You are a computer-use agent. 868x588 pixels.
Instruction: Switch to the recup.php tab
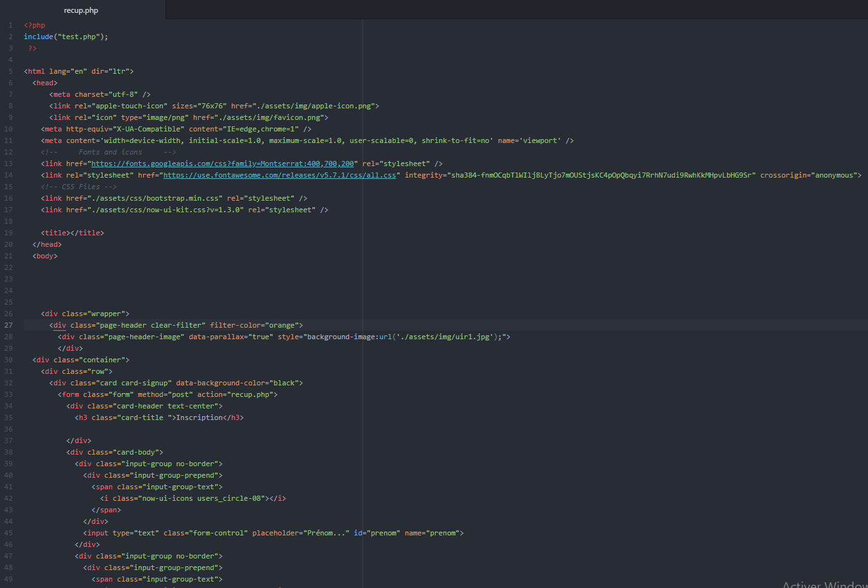pyautogui.click(x=81, y=10)
